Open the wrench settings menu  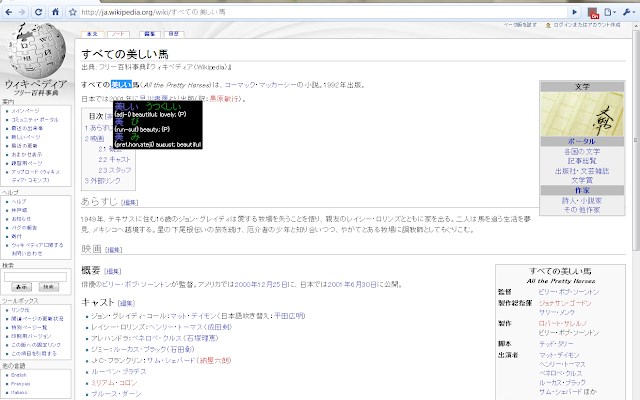click(x=629, y=12)
